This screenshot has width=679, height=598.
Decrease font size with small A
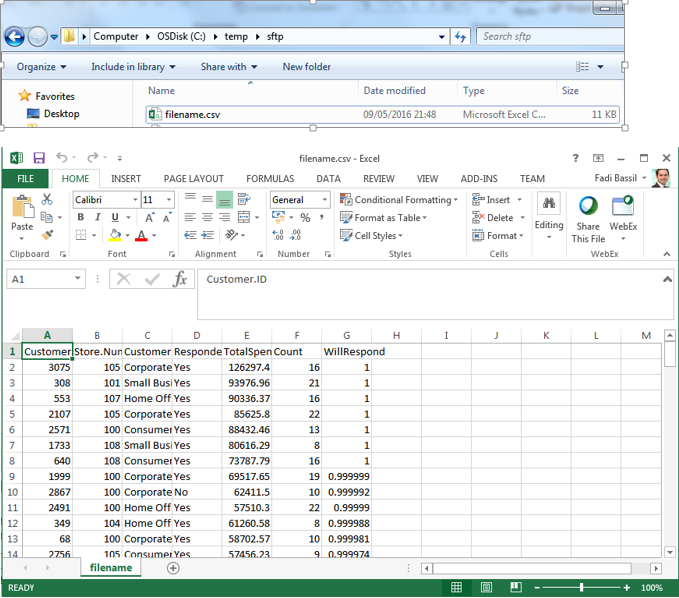pos(167,217)
